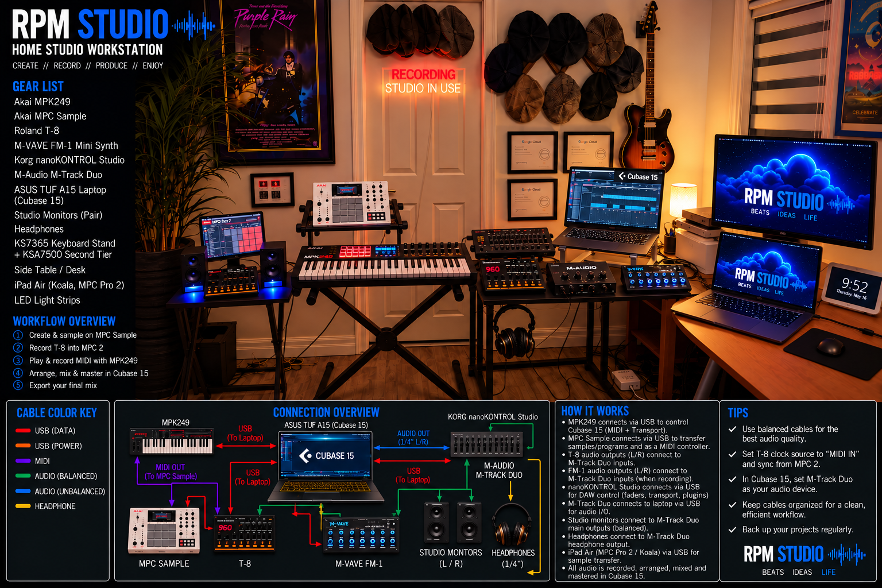Click the WORKFLOW OVERVIEW heading

[x=64, y=321]
